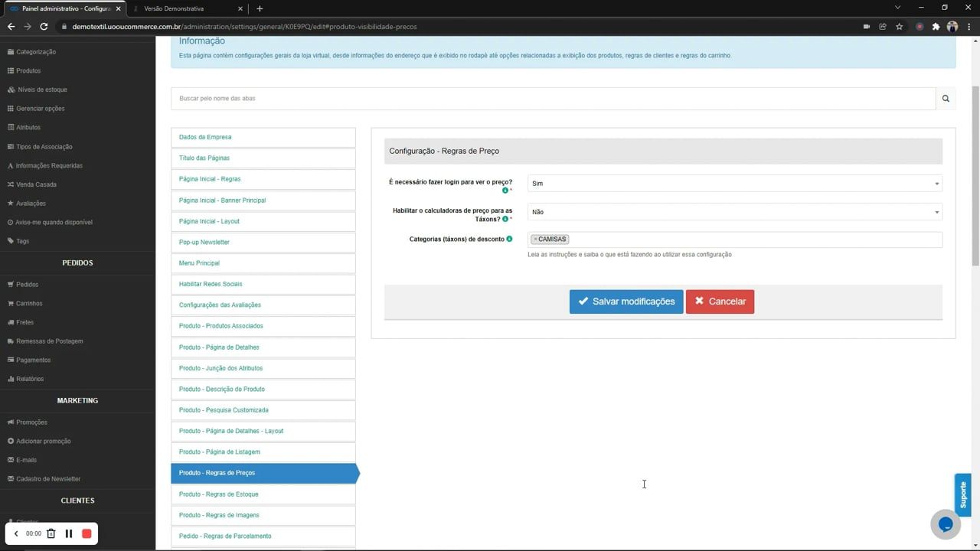Click the Tags sidebar icon
This screenshot has width=980, height=551.
click(x=11, y=241)
